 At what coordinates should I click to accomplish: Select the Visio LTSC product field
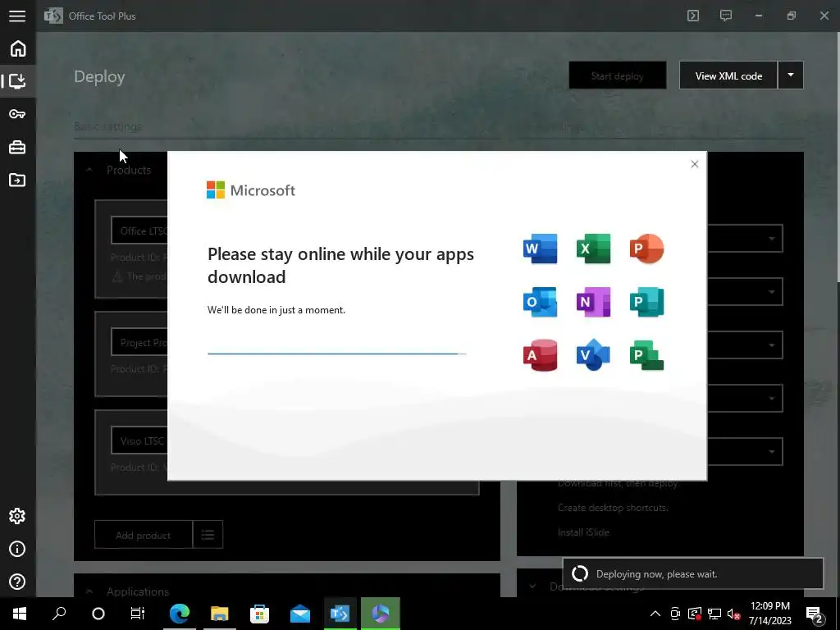click(x=139, y=441)
